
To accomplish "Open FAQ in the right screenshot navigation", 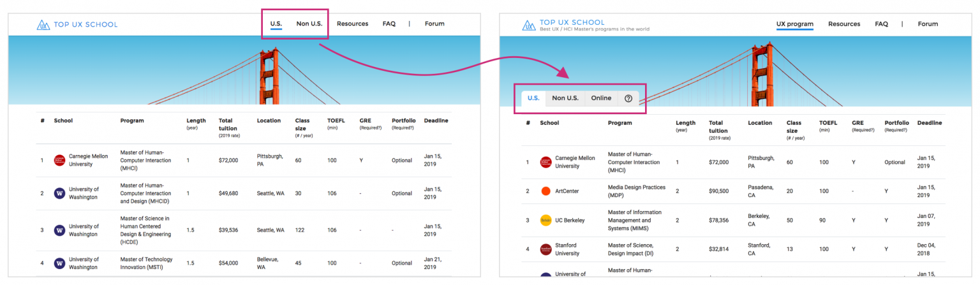I will pyautogui.click(x=881, y=24).
